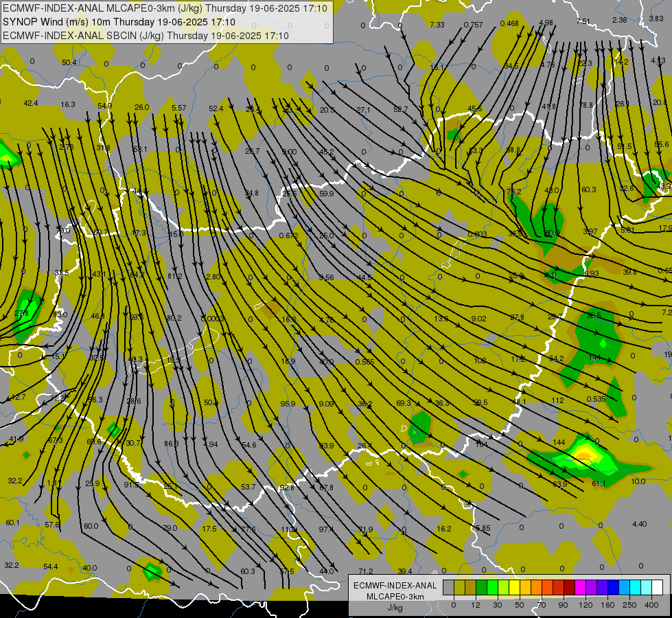672x618 pixels.
Task: Click the map value '4.40'
Action: point(640,524)
